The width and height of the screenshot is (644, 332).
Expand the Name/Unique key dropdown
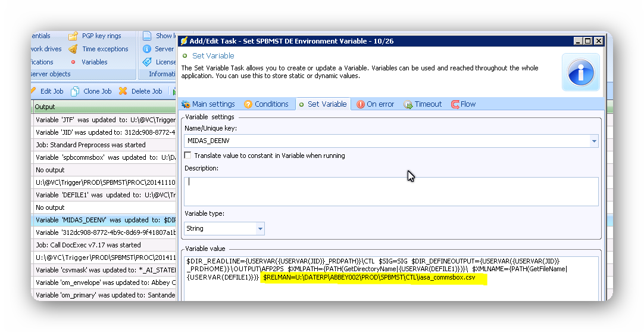tap(593, 141)
